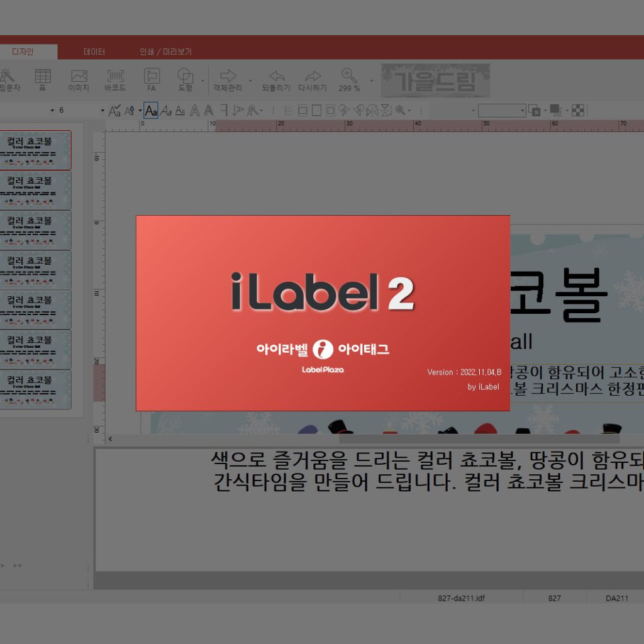
Task: Click the LabelPlaza text on splash
Action: pyautogui.click(x=323, y=370)
